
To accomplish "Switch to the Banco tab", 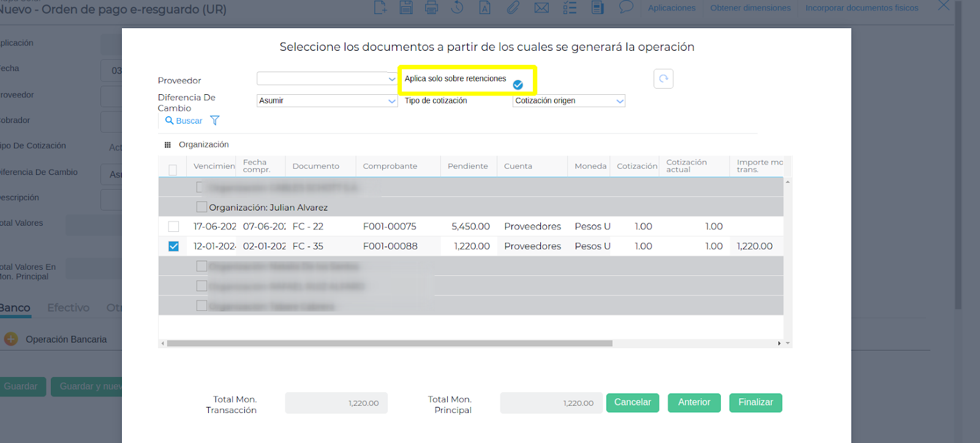I will point(15,308).
